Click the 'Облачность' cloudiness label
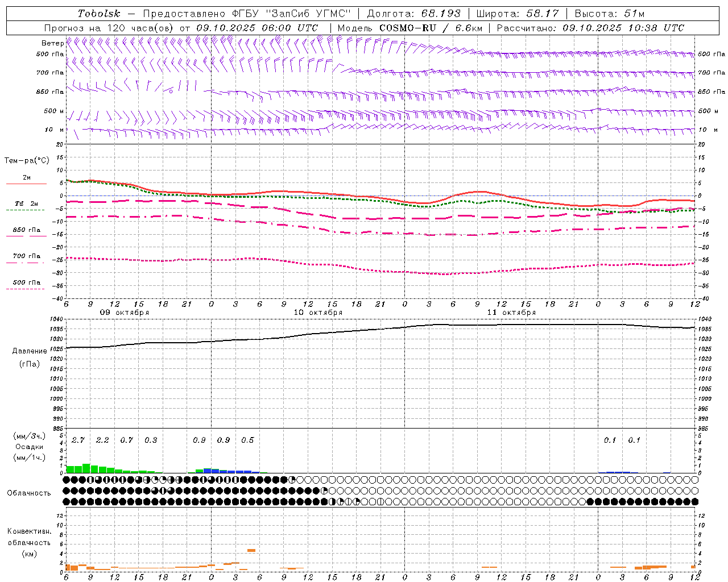 (x=29, y=493)
